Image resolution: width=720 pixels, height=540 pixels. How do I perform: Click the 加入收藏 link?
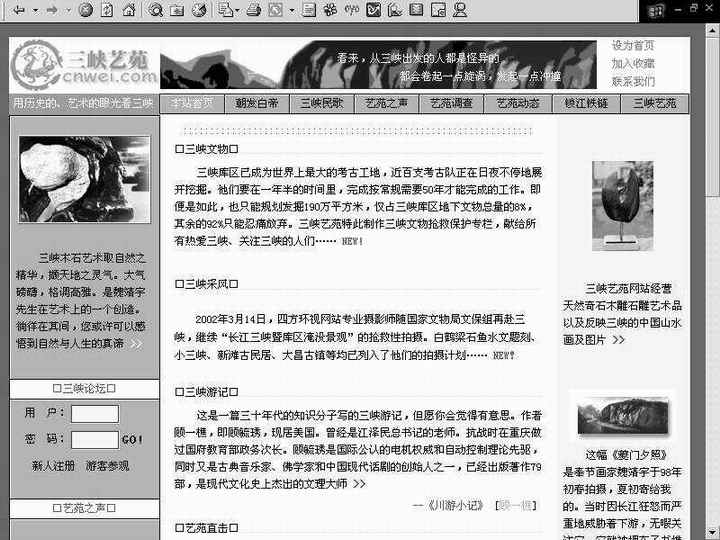tap(633, 63)
